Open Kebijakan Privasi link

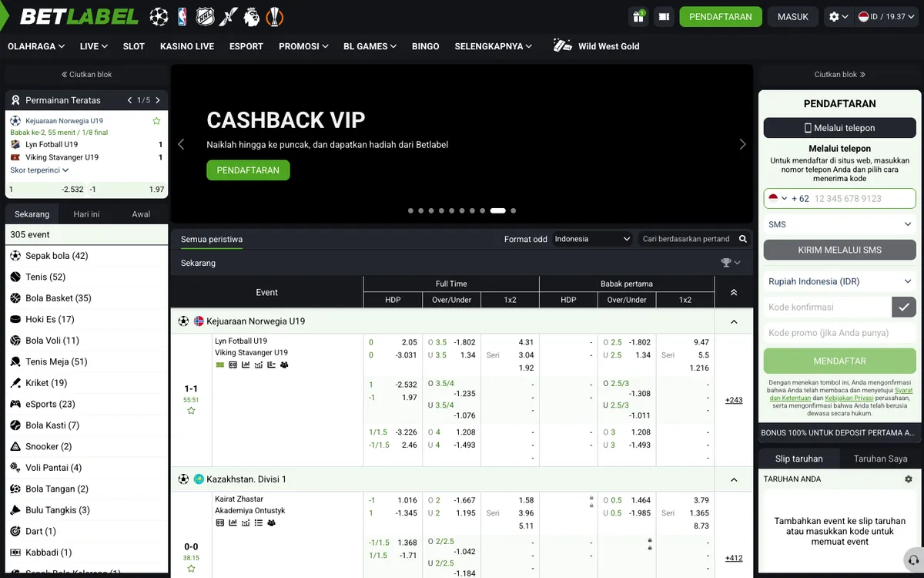tap(851, 398)
